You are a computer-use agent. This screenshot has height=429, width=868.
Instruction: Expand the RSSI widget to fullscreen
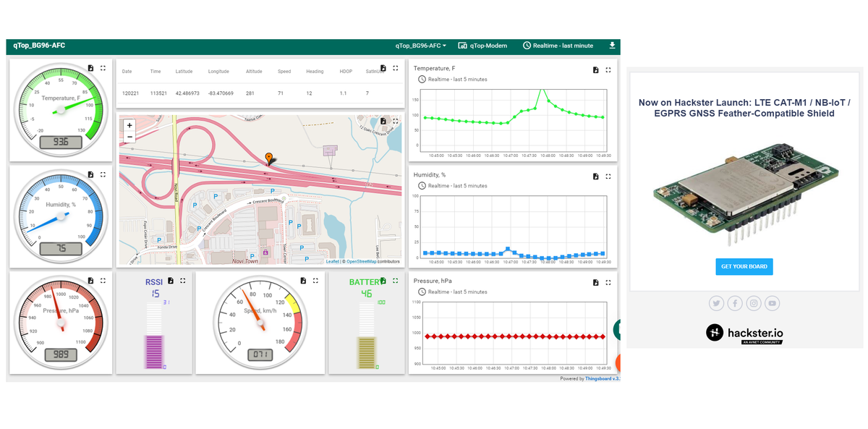[182, 280]
